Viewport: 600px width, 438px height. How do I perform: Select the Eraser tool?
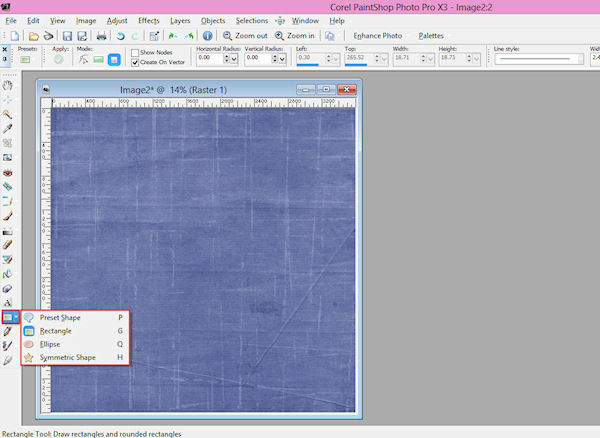(x=7, y=245)
